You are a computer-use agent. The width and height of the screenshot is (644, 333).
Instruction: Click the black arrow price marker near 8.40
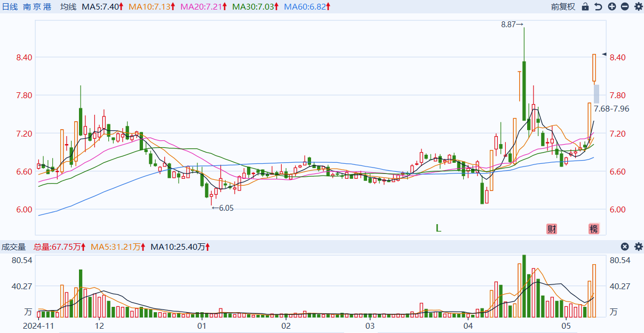[x=605, y=54]
